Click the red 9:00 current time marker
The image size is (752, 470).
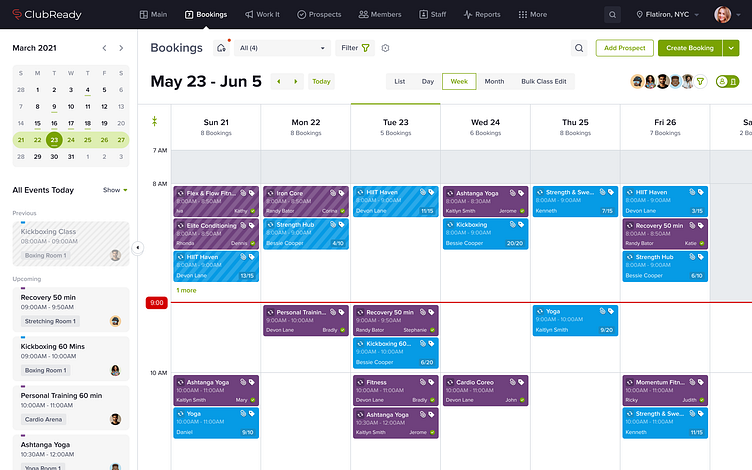click(156, 302)
